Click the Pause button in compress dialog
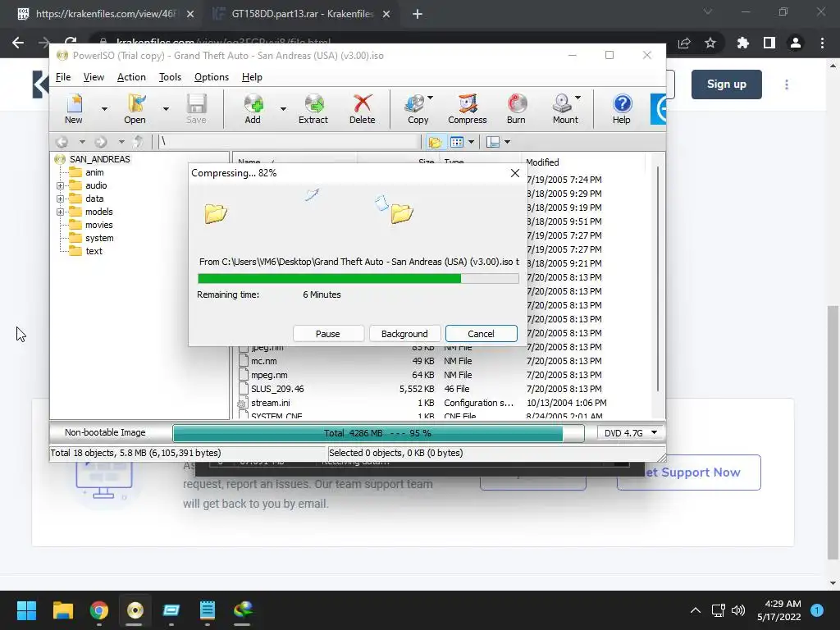This screenshot has height=630, width=840. pos(328,334)
